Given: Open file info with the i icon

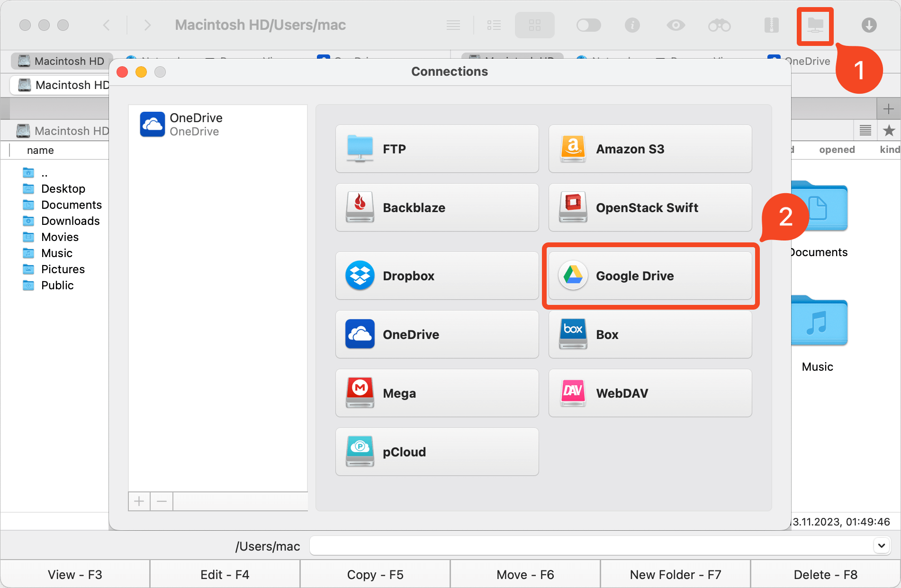Looking at the screenshot, I should coord(632,25).
